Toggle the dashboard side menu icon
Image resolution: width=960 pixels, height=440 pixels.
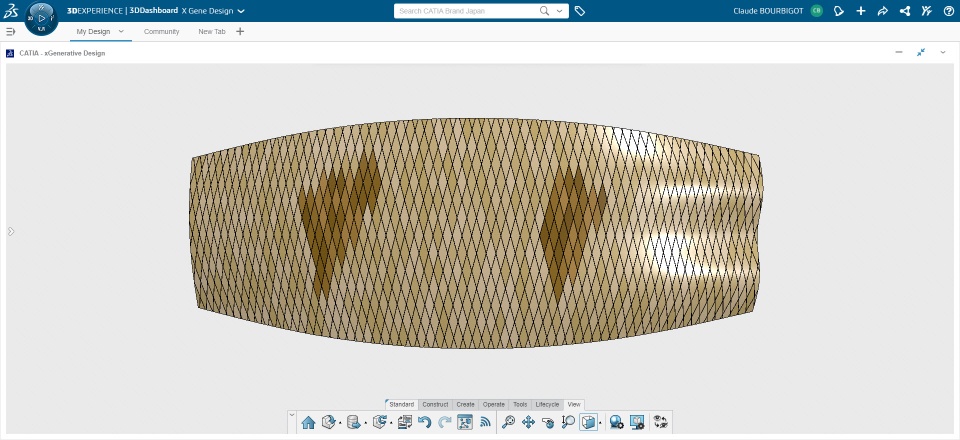(10, 32)
